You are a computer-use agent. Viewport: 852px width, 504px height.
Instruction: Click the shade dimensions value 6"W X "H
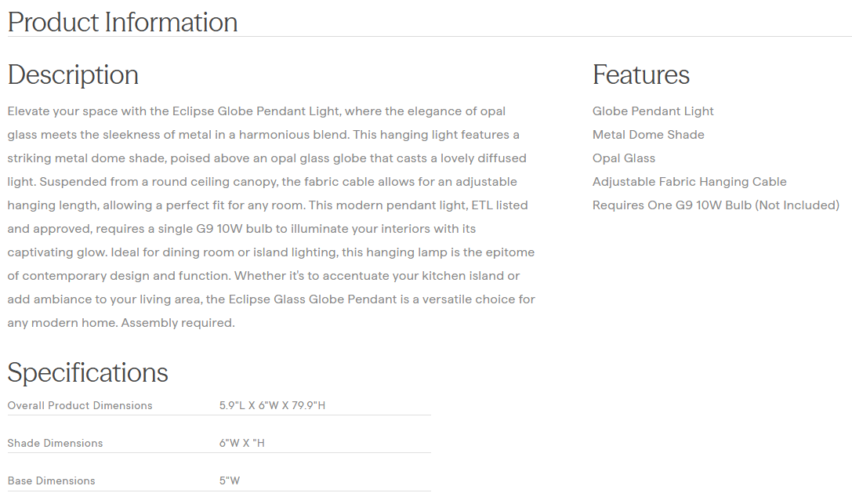click(x=242, y=443)
